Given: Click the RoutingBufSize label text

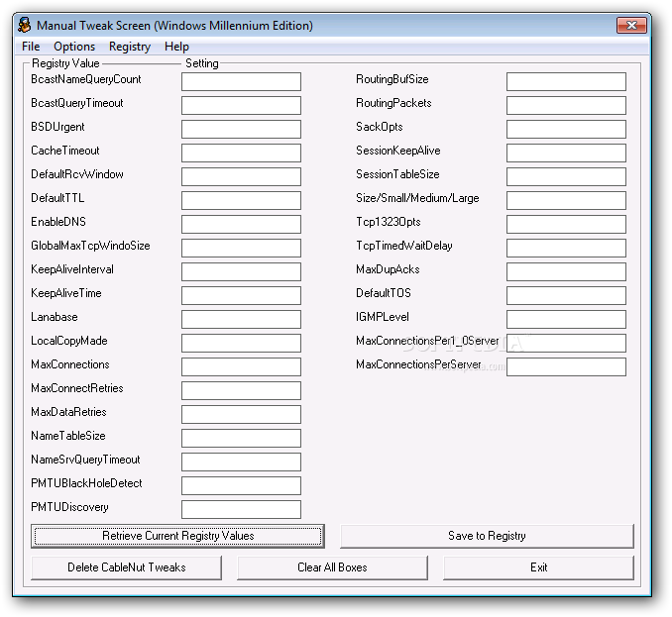Looking at the screenshot, I should click(x=392, y=79).
